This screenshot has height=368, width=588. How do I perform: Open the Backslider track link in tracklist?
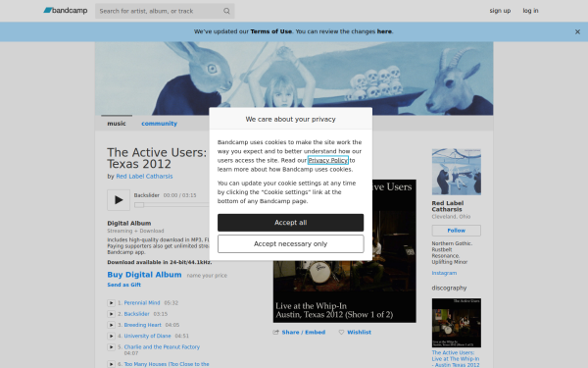pos(137,314)
